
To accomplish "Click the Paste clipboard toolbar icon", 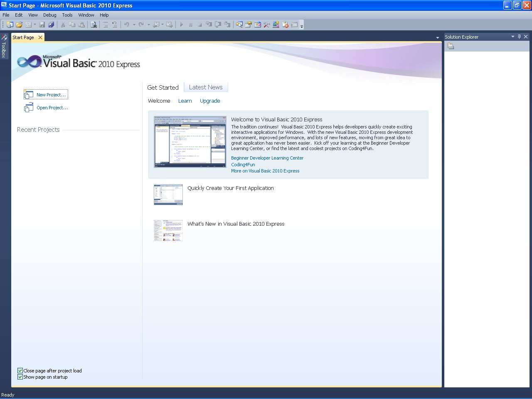I will point(81,25).
